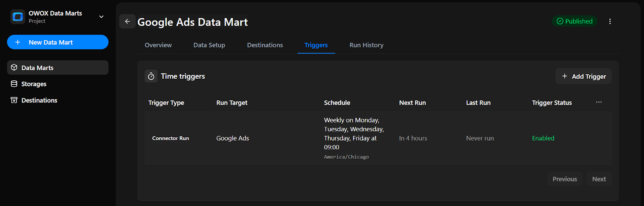Sort by Last Run column header
644x206 pixels.
478,103
